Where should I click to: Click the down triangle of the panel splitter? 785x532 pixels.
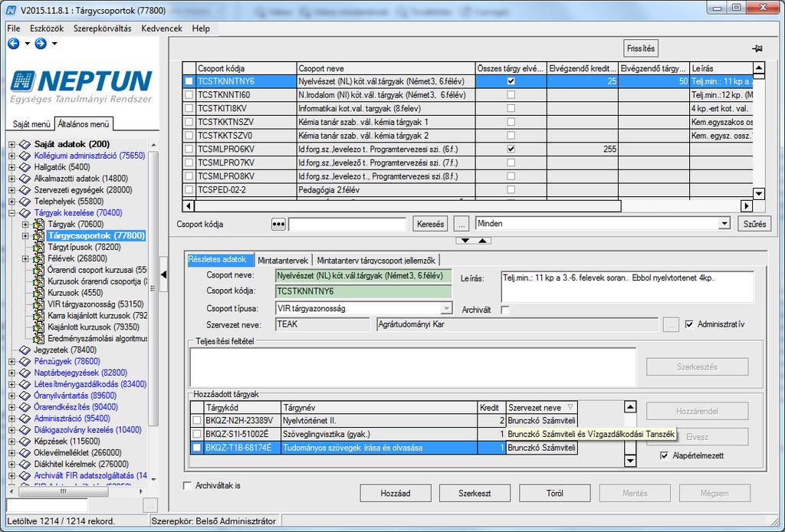[x=465, y=241]
